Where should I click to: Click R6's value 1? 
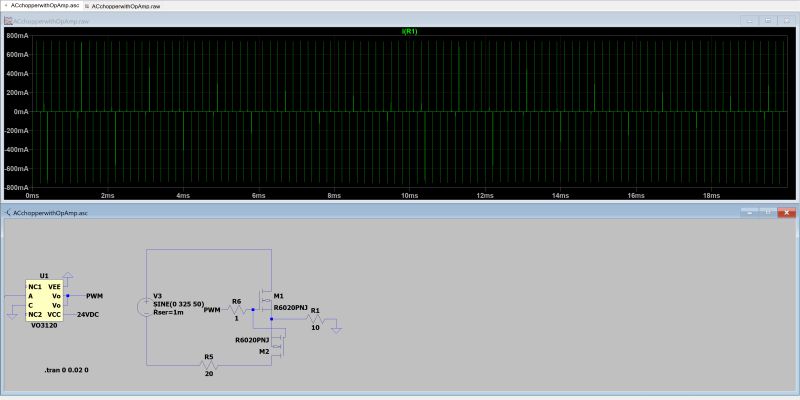[x=236, y=318]
